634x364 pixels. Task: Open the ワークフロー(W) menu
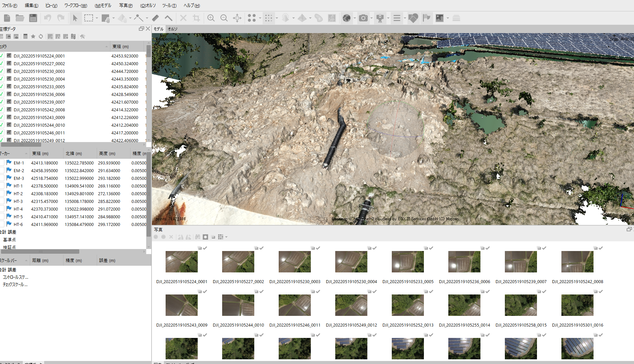(x=76, y=5)
